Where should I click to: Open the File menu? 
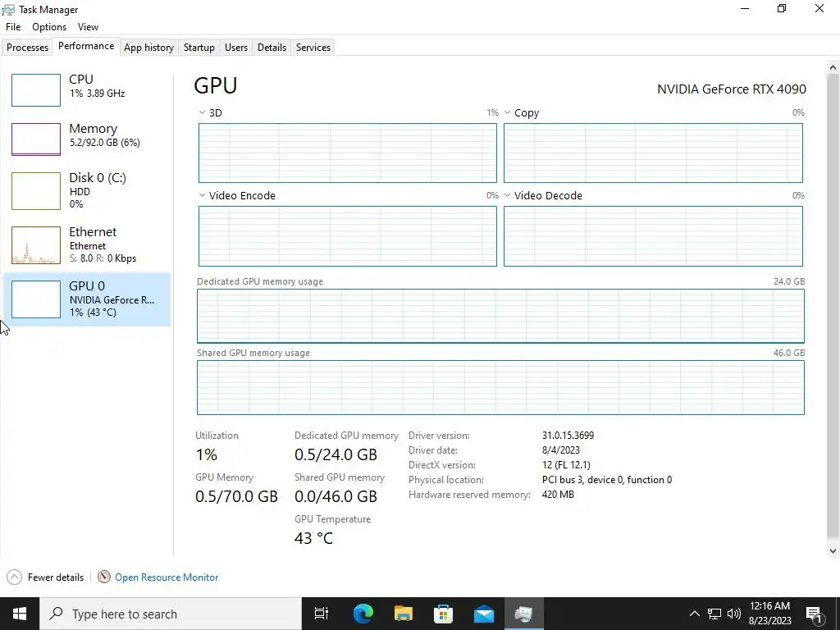tap(13, 27)
